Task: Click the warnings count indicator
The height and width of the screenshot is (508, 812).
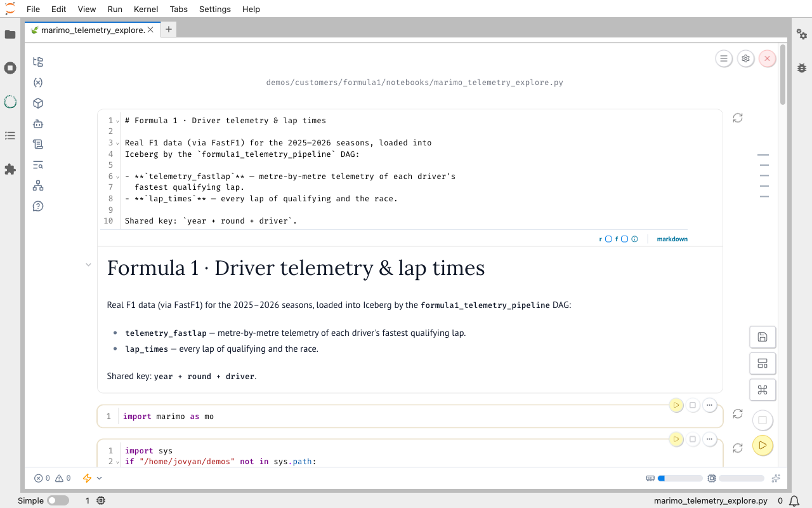Action: [63, 478]
